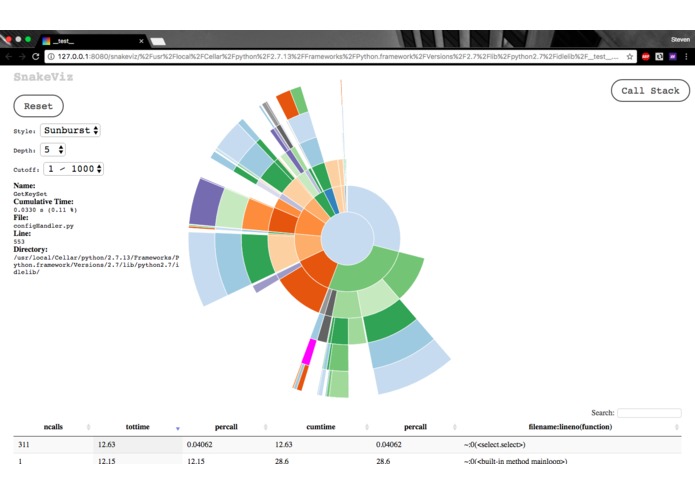Reload the page with the refresh icon
Screen dimensions: 695x494
click(36, 57)
